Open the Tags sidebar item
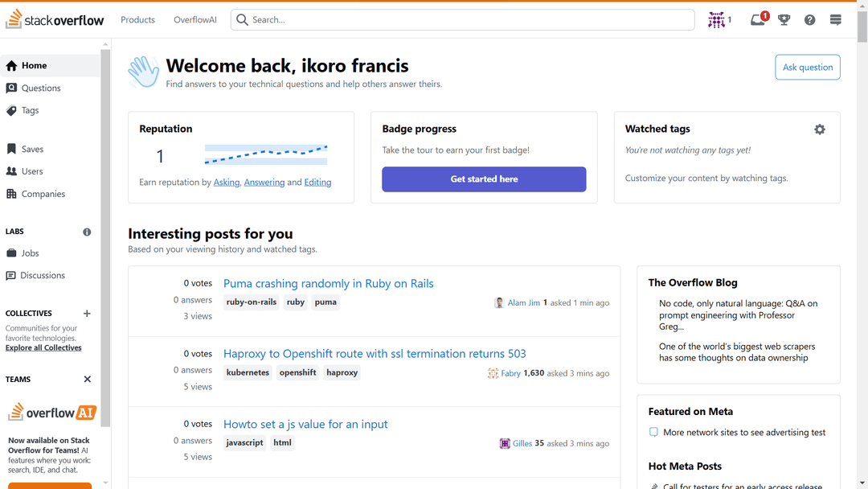The image size is (868, 489). [x=31, y=111]
